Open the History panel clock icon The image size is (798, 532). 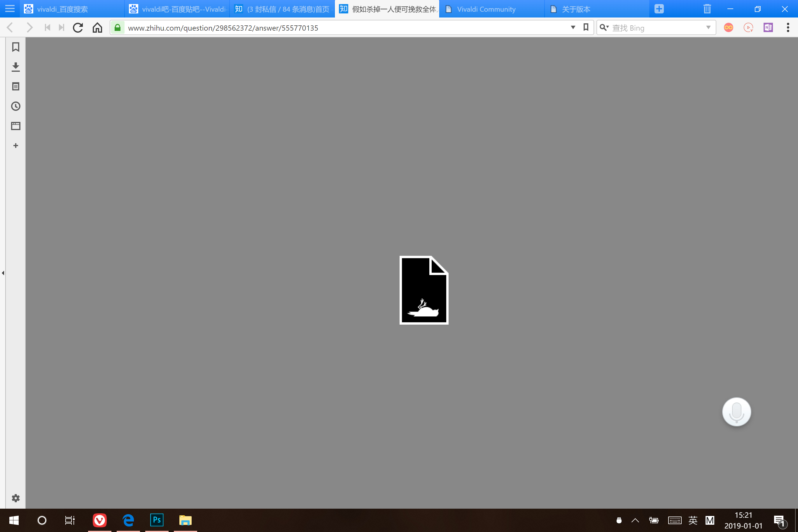click(x=16, y=106)
